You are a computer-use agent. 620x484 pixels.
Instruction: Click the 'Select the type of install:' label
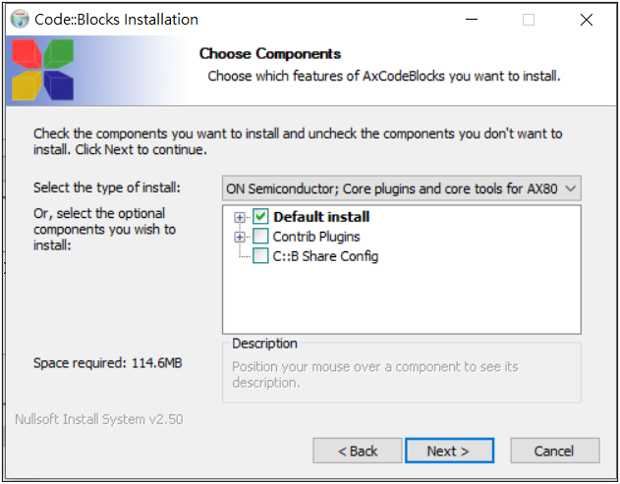pyautogui.click(x=107, y=187)
